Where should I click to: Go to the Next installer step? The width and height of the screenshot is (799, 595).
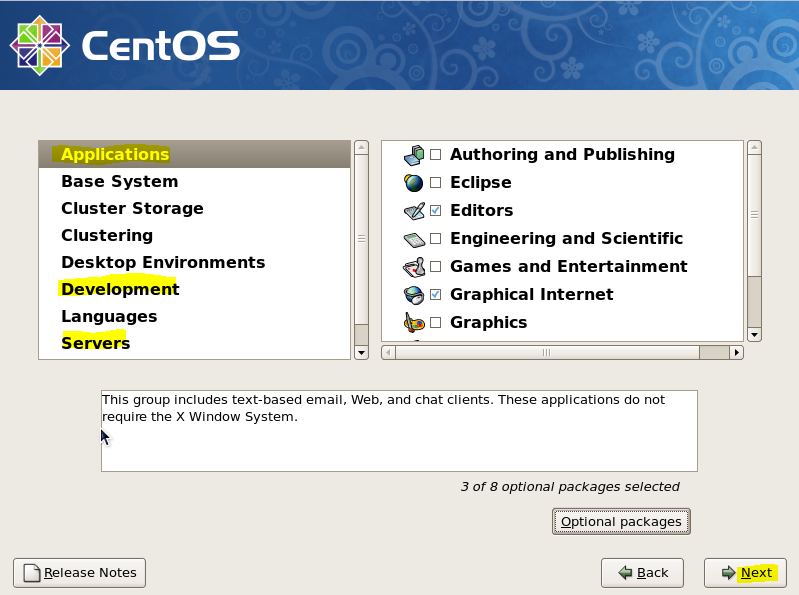click(x=745, y=573)
